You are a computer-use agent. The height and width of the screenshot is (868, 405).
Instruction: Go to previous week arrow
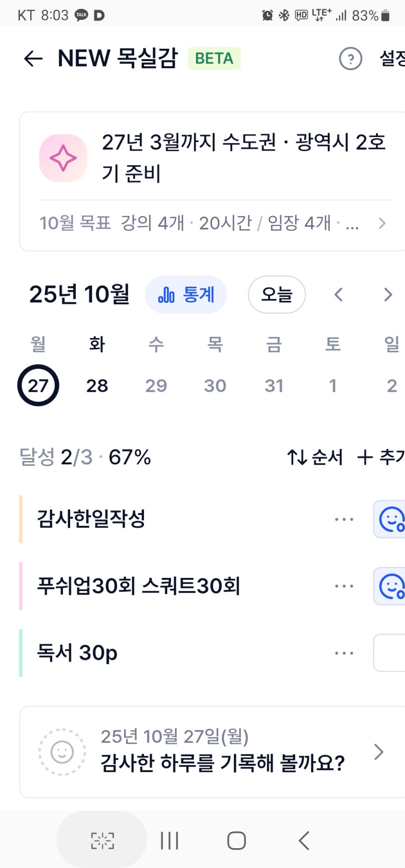click(x=338, y=295)
